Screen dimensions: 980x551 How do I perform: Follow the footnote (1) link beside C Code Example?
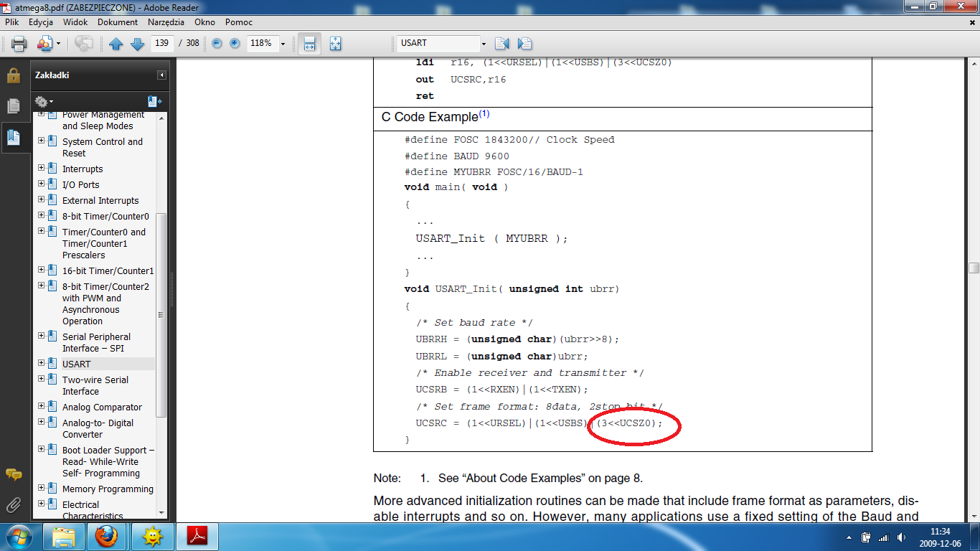pos(484,114)
